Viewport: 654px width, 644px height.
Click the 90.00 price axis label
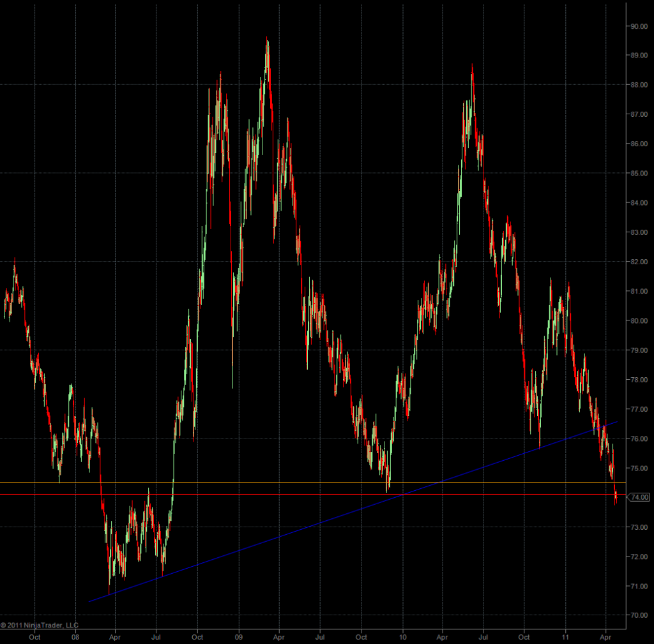click(639, 26)
